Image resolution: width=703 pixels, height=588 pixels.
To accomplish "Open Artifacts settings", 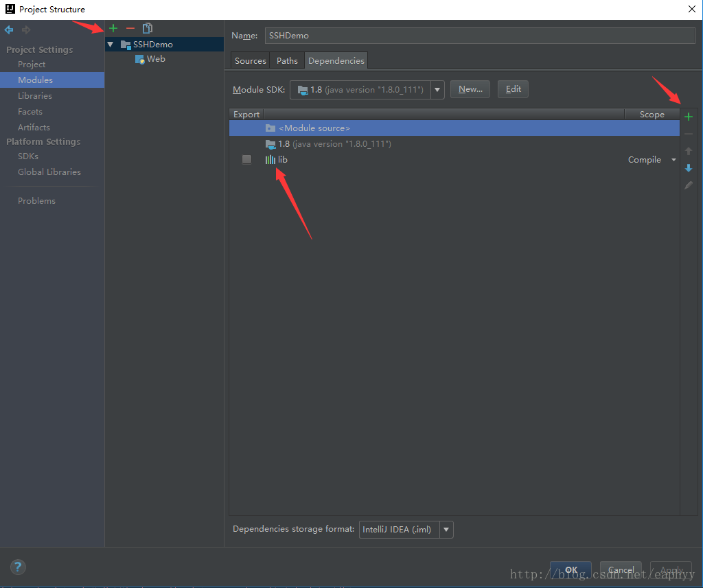I will (x=34, y=128).
